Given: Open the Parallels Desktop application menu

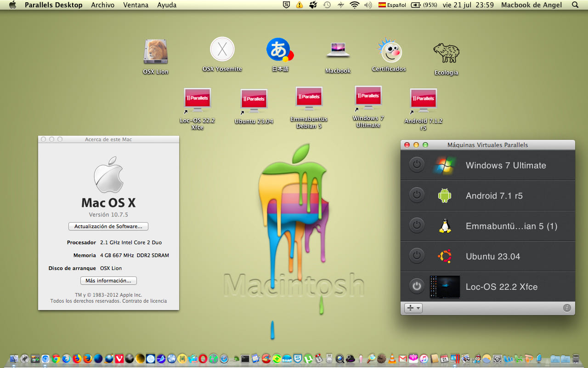Looking at the screenshot, I should (x=54, y=5).
